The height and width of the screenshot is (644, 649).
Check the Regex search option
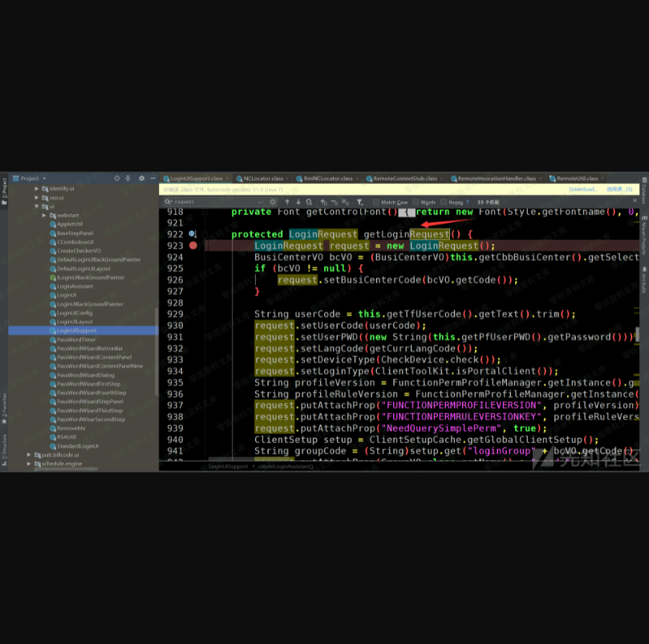coord(444,202)
